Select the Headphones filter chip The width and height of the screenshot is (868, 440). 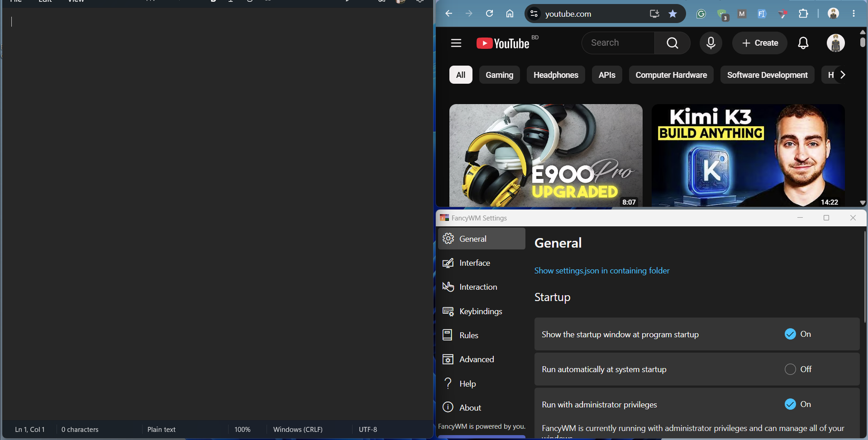click(x=556, y=75)
